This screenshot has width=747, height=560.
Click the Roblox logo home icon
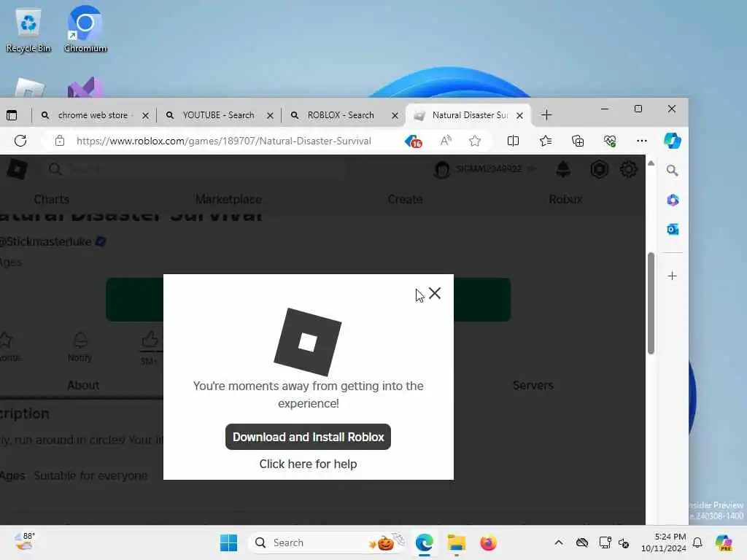tap(18, 169)
